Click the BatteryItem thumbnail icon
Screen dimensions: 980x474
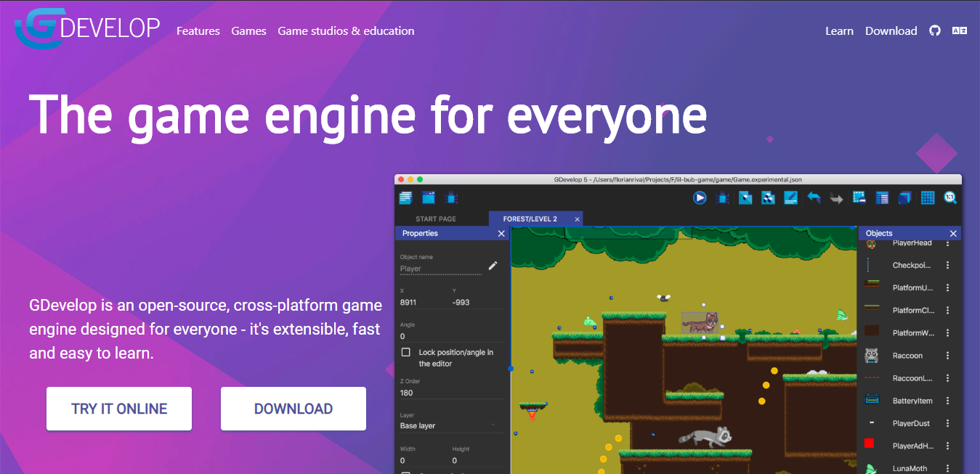tap(872, 400)
